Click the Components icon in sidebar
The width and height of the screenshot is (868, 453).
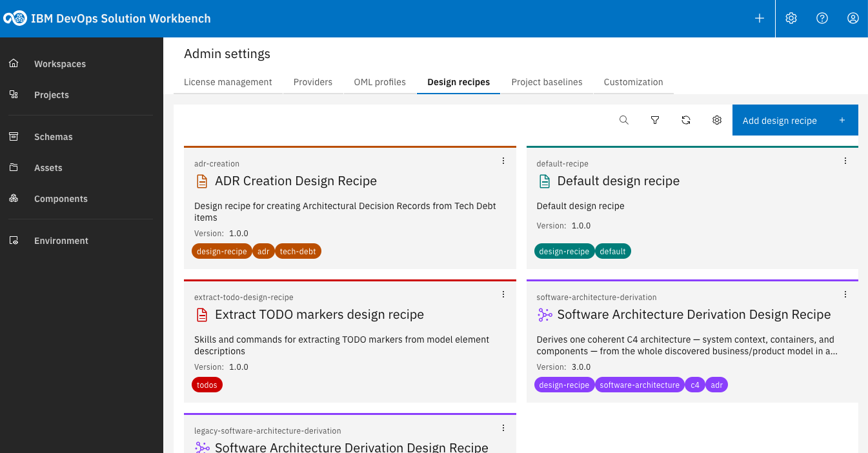(x=14, y=198)
